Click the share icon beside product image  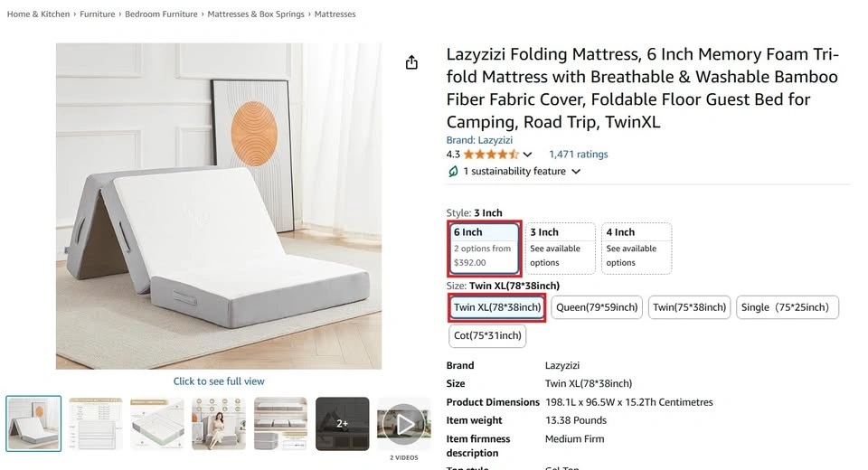(x=411, y=62)
